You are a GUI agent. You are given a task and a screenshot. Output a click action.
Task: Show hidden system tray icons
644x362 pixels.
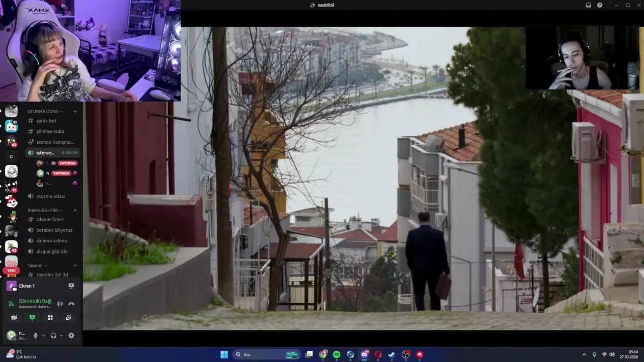(584, 354)
